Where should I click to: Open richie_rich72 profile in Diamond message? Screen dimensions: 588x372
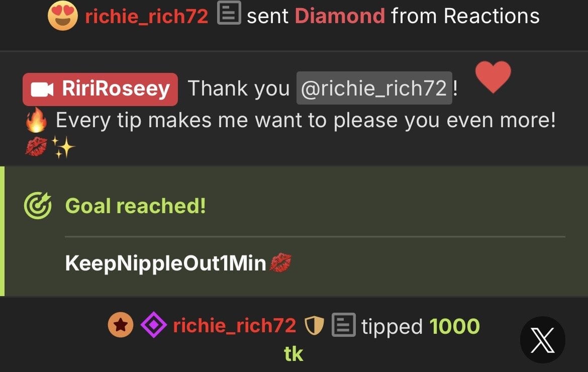point(146,16)
